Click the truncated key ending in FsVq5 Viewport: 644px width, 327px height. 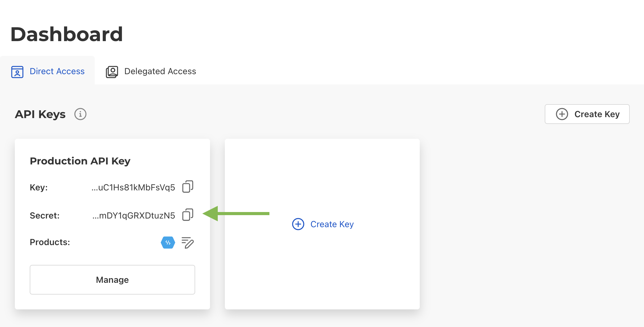tap(133, 188)
